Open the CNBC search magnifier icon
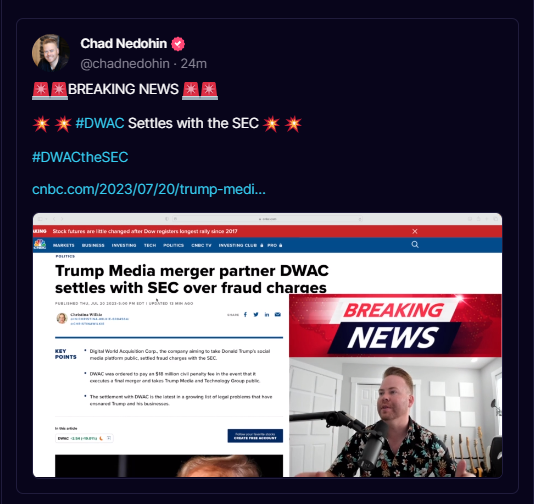 coord(415,245)
